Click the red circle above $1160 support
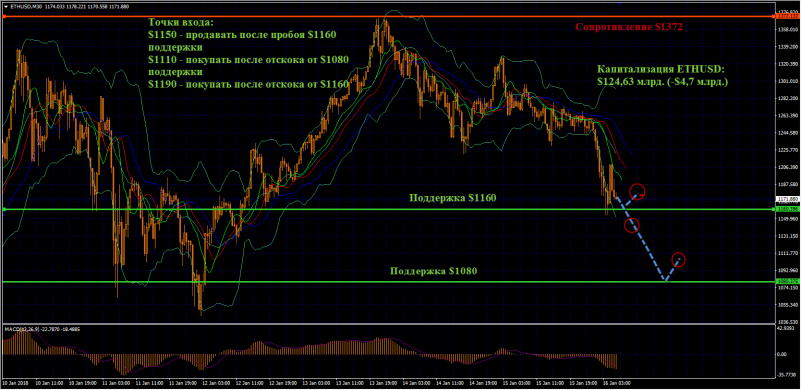This screenshot has height=390, width=801. (x=637, y=192)
